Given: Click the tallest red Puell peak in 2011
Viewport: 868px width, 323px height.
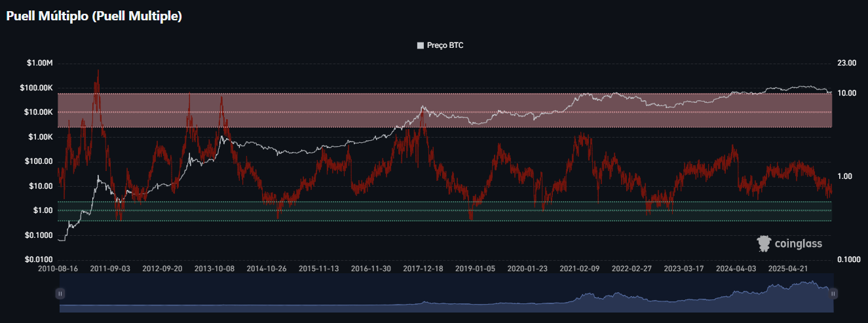Looking at the screenshot, I should 98,73.
